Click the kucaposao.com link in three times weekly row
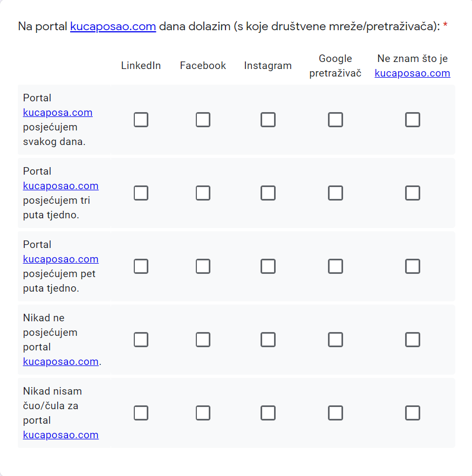 [60, 185]
